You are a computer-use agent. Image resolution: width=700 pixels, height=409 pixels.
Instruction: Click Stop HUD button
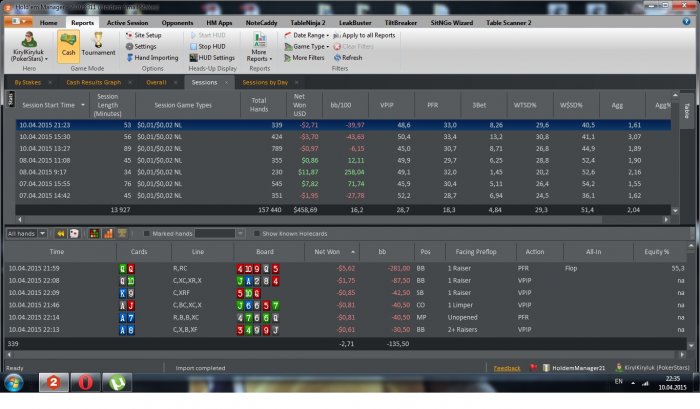point(208,46)
